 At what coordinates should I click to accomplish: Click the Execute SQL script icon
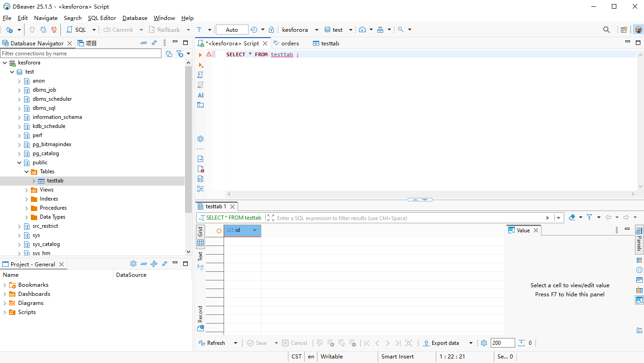coord(200,75)
